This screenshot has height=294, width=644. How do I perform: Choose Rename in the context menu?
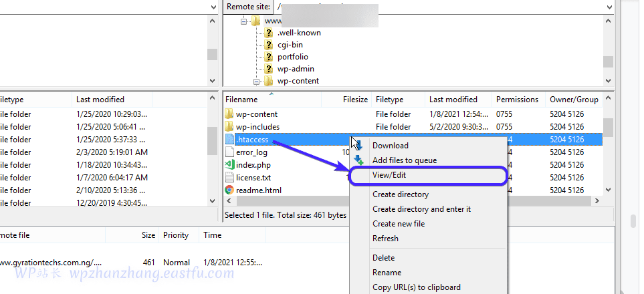pos(387,273)
